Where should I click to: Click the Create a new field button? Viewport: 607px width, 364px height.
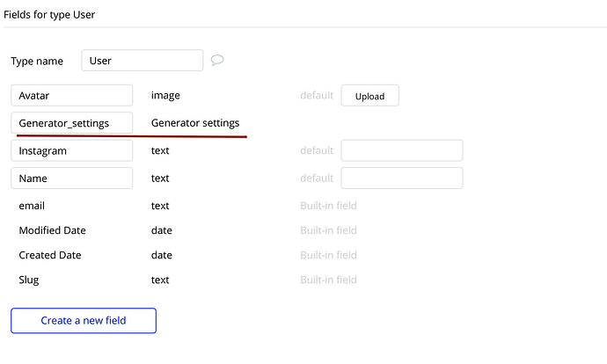[84, 321]
